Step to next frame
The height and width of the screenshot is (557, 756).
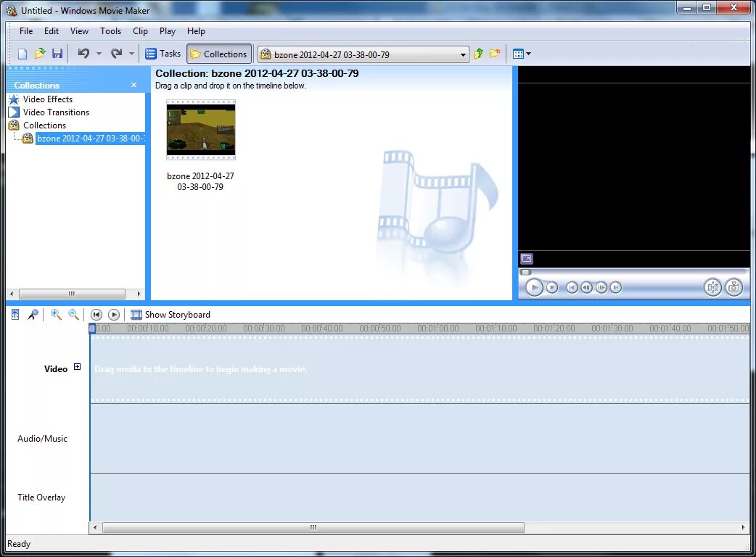pyautogui.click(x=601, y=288)
